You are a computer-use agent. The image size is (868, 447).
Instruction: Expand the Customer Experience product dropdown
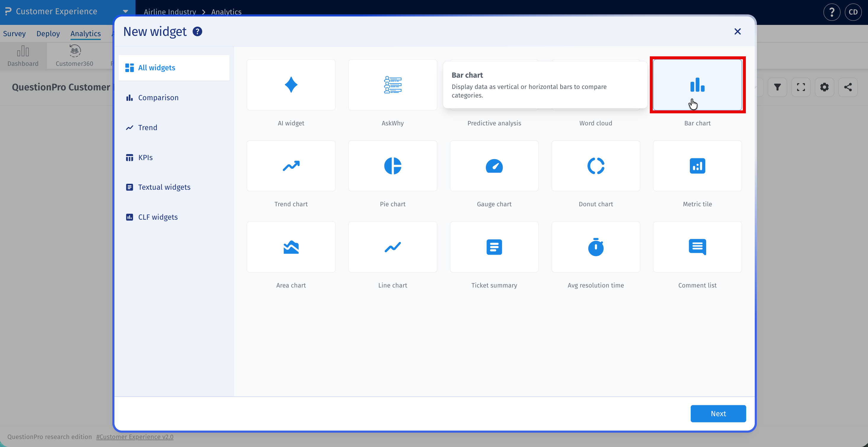[x=125, y=12]
